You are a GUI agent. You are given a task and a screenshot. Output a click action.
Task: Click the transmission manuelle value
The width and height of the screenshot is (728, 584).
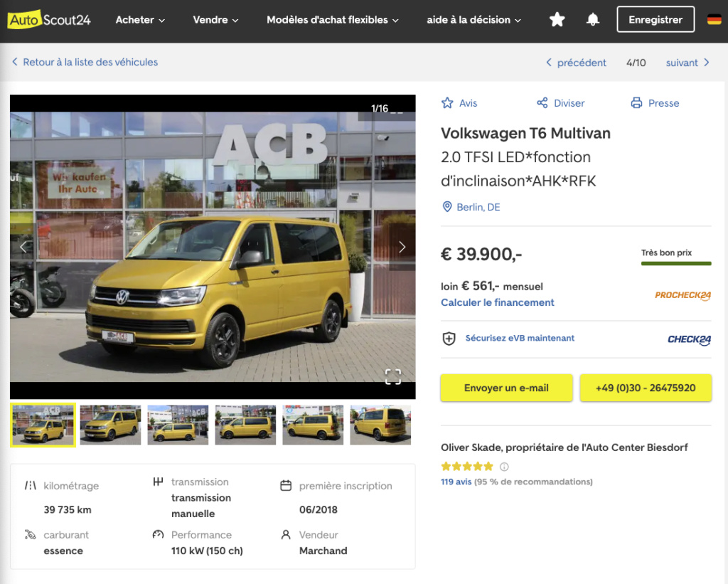[201, 506]
